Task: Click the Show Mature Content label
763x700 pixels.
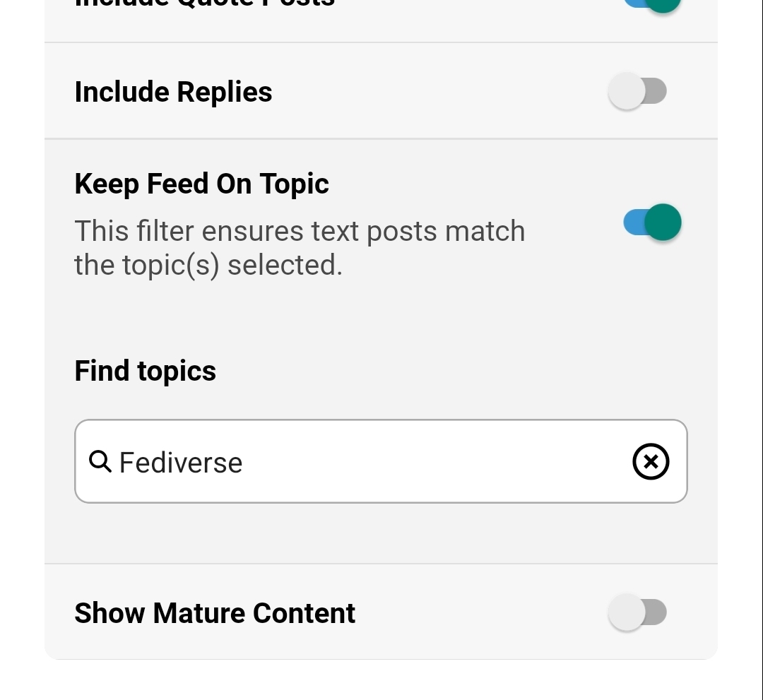Action: click(215, 613)
